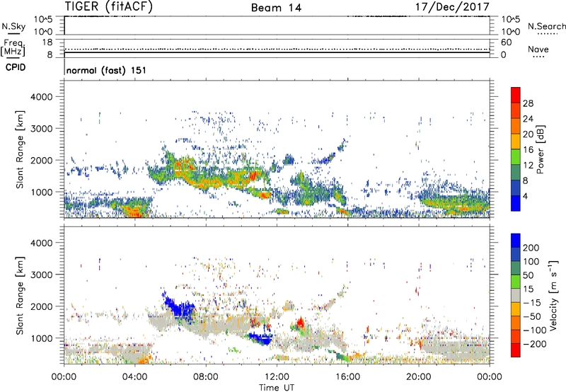The image size is (566, 392).
Task: Click the 60 tick on Nave axis
Action: (x=507, y=42)
